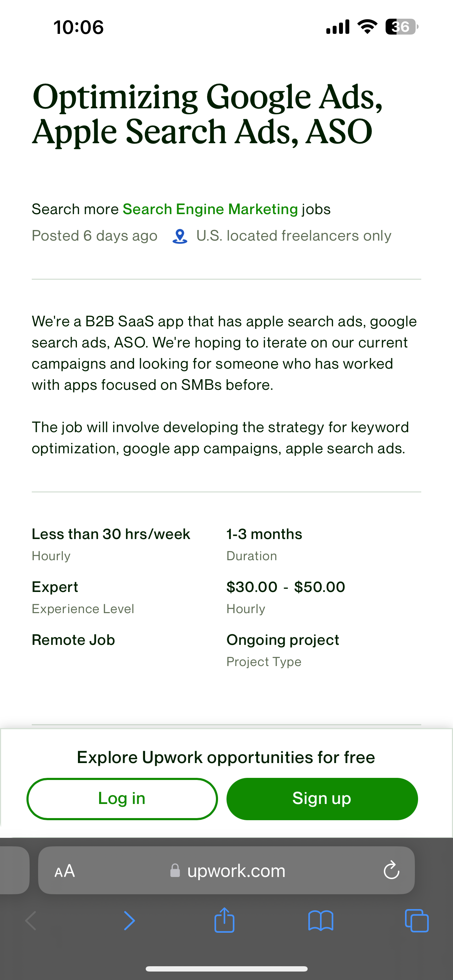The width and height of the screenshot is (453, 980).
Task: Open the AA reader settings menu
Action: [65, 870]
